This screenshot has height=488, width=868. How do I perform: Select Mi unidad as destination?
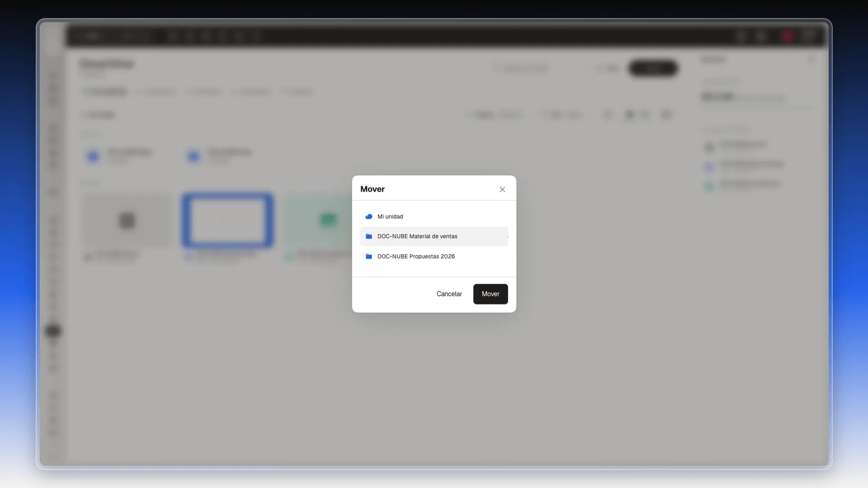[434, 216]
